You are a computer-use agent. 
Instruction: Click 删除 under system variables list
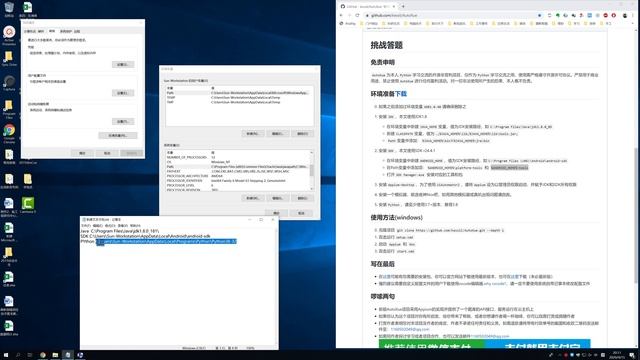pos(302,198)
